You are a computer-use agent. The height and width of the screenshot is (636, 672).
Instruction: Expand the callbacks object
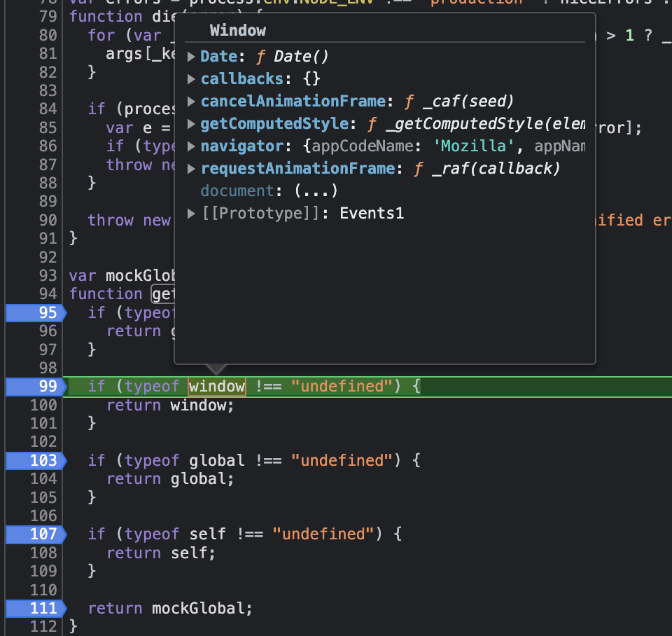[x=191, y=78]
